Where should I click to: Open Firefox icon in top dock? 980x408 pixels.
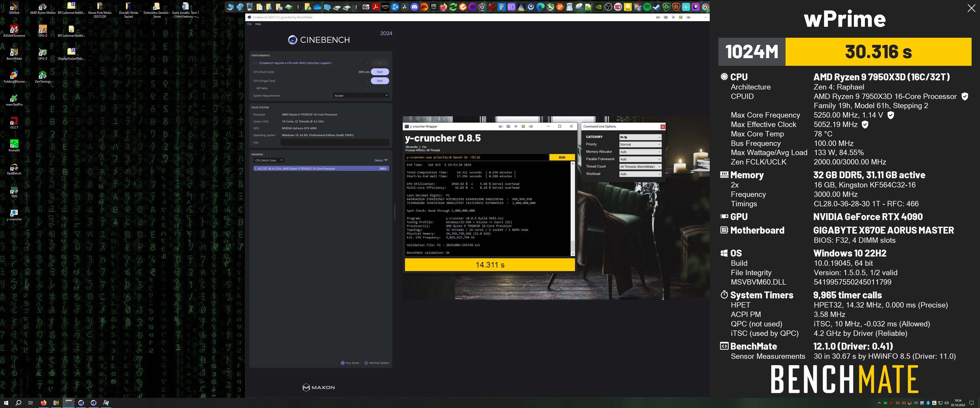click(x=444, y=7)
